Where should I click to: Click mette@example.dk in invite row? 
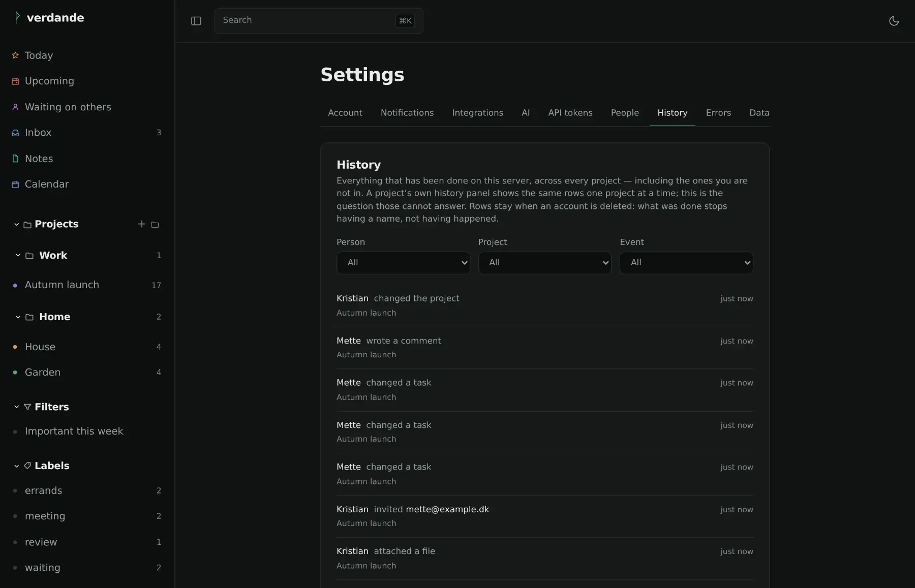pos(447,509)
